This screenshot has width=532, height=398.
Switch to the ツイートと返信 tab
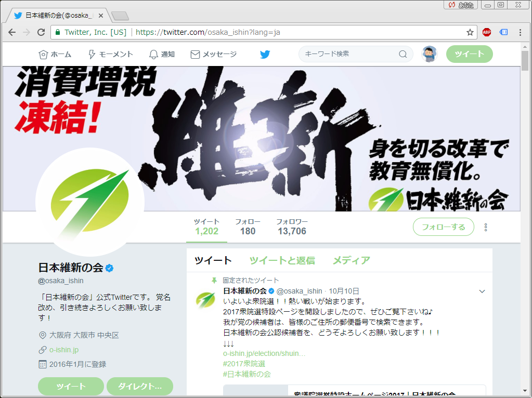[x=282, y=260]
